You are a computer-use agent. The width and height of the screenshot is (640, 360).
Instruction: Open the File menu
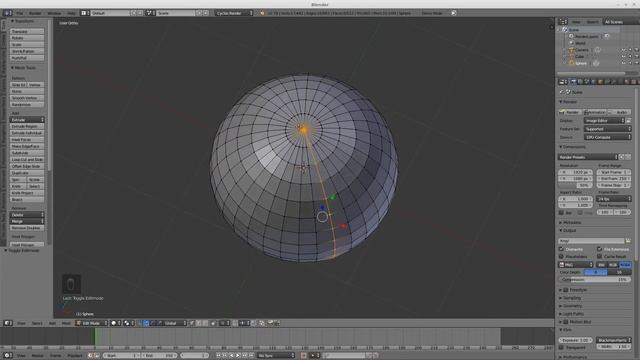click(x=20, y=13)
